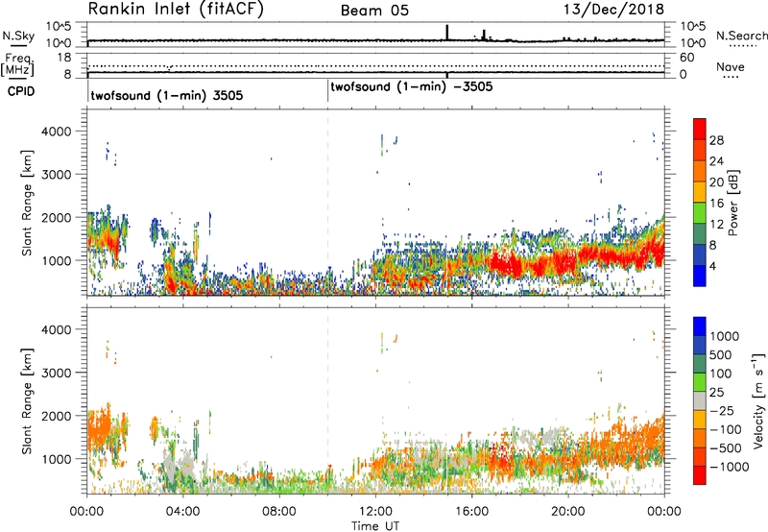Click the 'CPID' row label
The image size is (768, 532).
click(21, 91)
